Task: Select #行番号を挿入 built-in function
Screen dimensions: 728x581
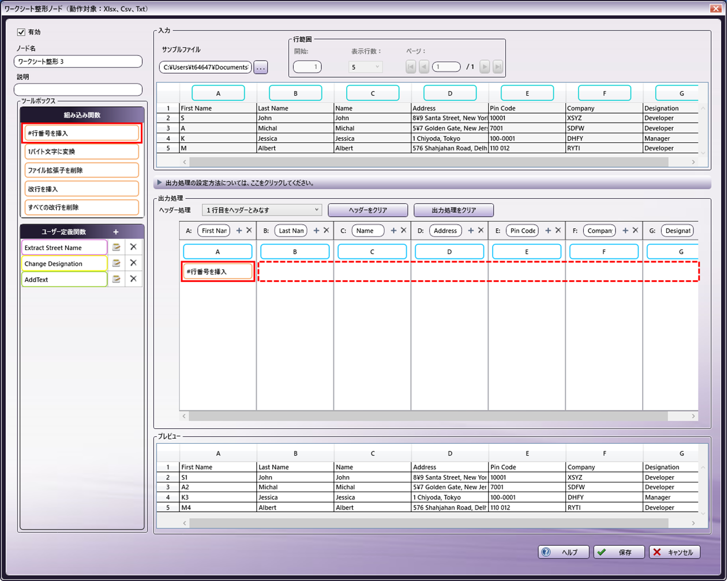Action: coord(81,133)
